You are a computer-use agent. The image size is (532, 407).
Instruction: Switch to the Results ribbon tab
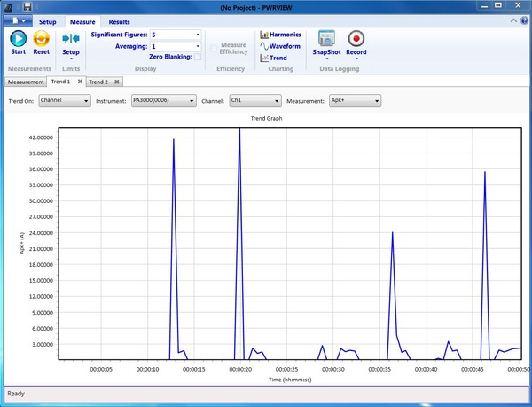click(x=119, y=20)
